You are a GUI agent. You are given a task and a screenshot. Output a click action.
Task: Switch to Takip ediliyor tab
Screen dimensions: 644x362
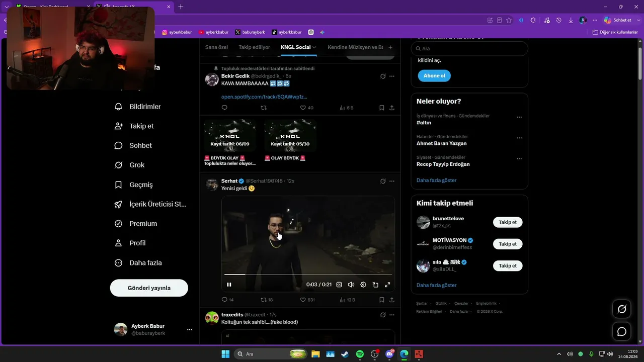(x=254, y=47)
